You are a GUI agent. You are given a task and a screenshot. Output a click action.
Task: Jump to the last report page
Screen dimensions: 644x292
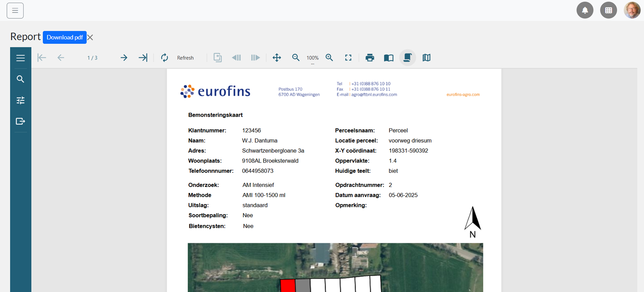pos(143,58)
